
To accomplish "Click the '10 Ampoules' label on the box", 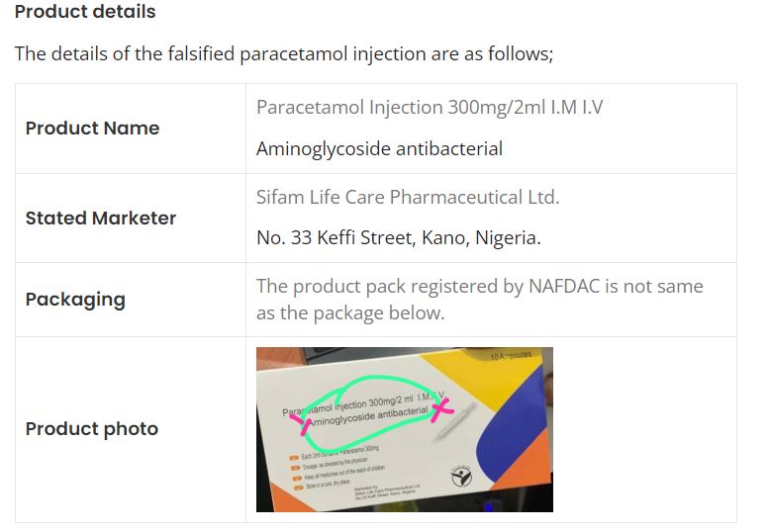I will tap(511, 355).
